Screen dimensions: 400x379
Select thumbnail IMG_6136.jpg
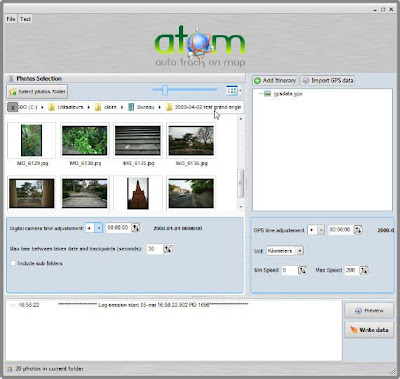coord(191,140)
